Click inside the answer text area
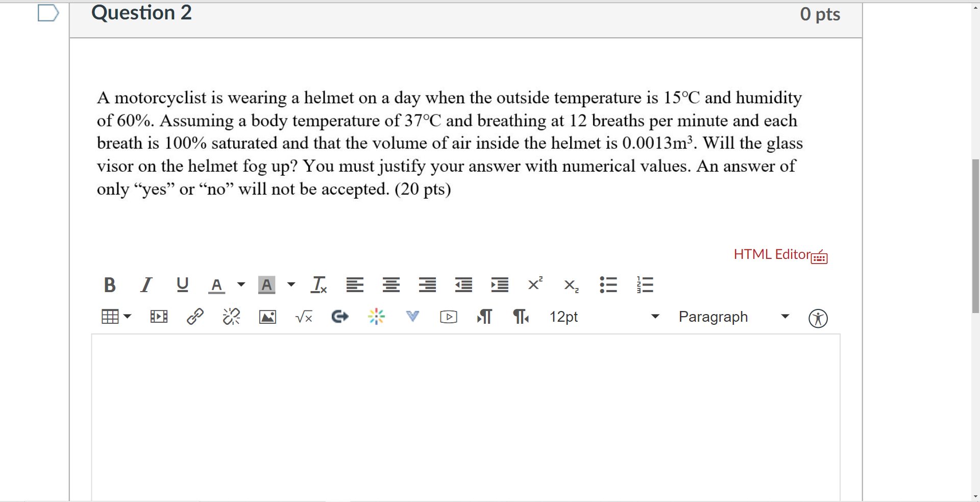 coord(465,418)
